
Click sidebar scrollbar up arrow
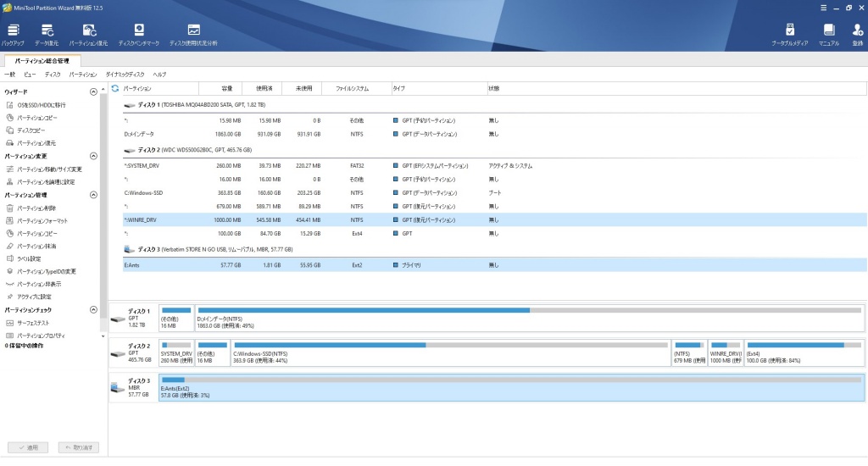pyautogui.click(x=103, y=90)
